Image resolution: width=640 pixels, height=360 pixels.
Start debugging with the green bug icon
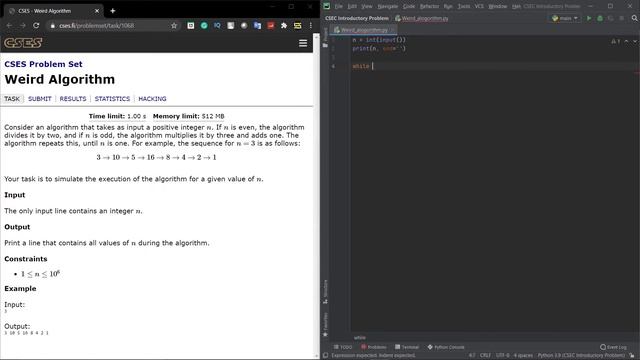point(600,18)
